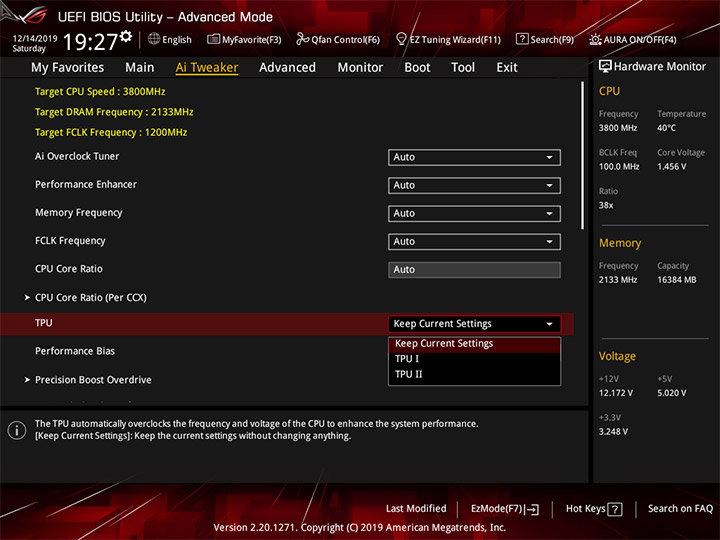Click CPU temperature value 40°C
The height and width of the screenshot is (540, 720).
coord(666,128)
